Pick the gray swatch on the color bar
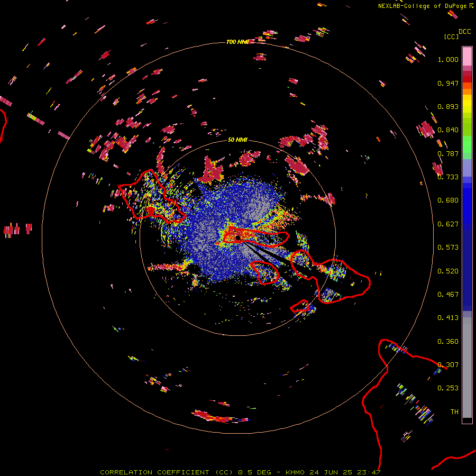The image size is (476, 476). click(467, 368)
